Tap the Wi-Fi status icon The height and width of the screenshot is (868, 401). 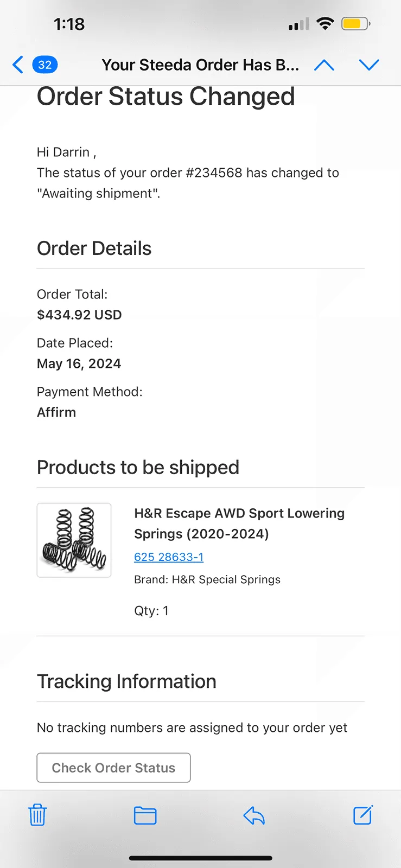click(x=325, y=24)
